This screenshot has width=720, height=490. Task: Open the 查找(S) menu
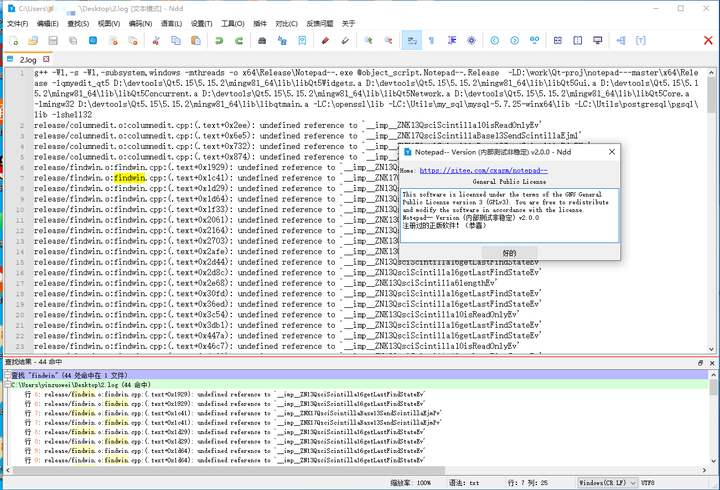point(78,23)
